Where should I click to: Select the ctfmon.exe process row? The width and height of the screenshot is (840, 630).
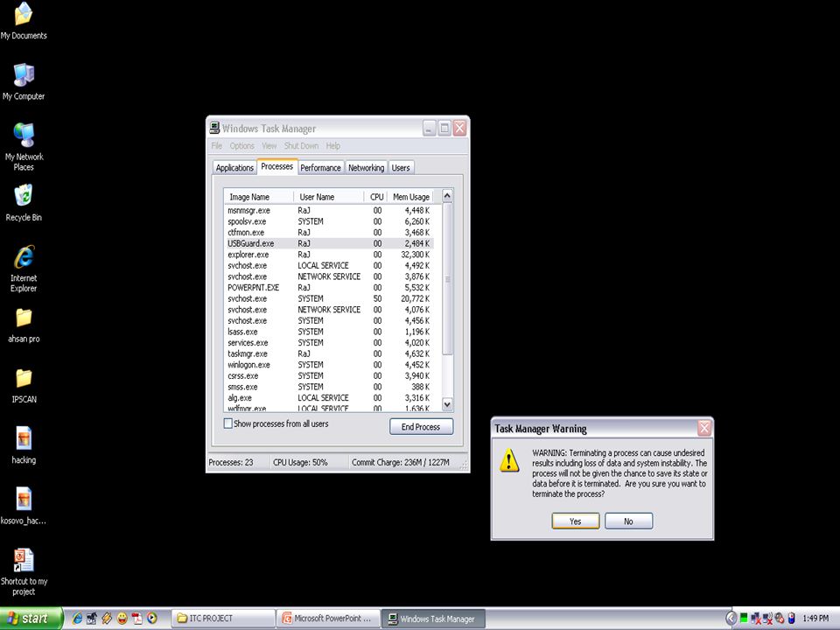point(329,233)
